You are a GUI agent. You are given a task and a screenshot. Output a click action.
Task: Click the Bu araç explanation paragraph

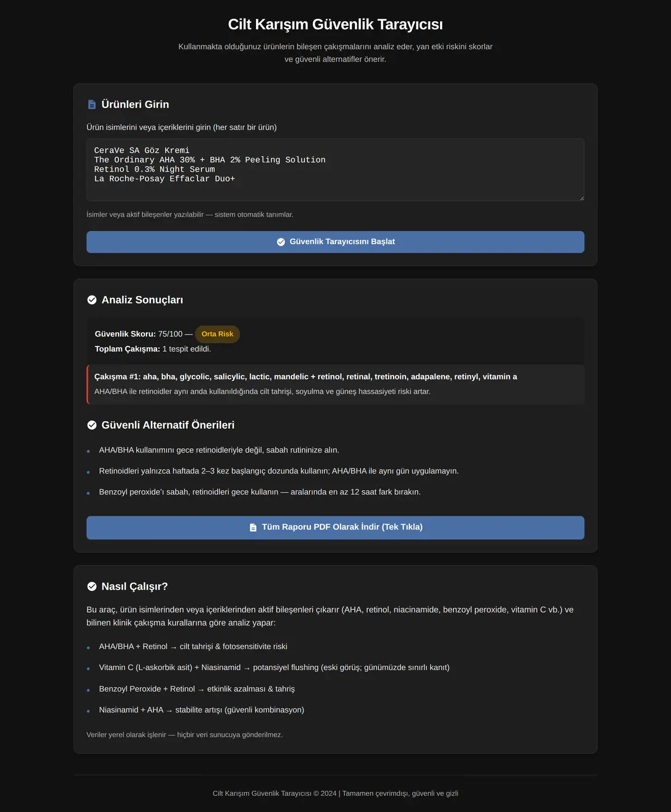[330, 616]
